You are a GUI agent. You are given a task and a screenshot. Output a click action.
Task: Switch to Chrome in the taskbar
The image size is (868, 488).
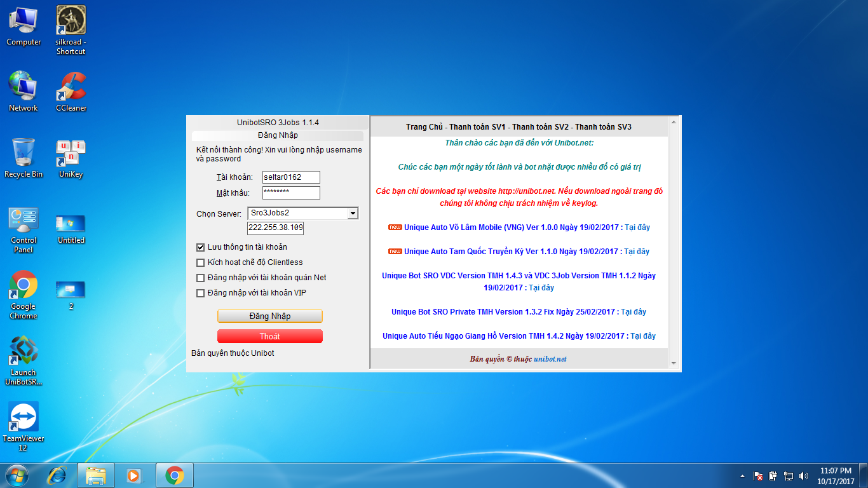click(174, 475)
